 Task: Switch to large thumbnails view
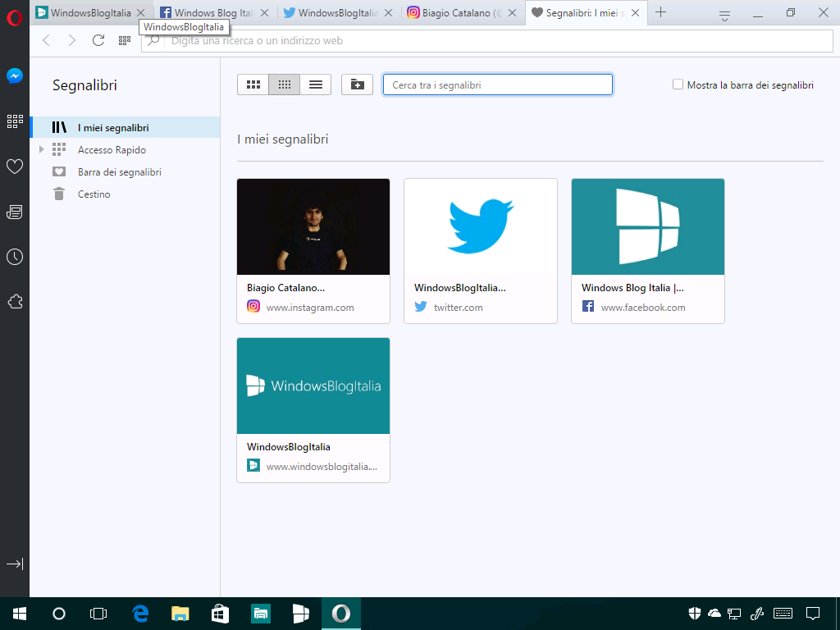pyautogui.click(x=253, y=84)
